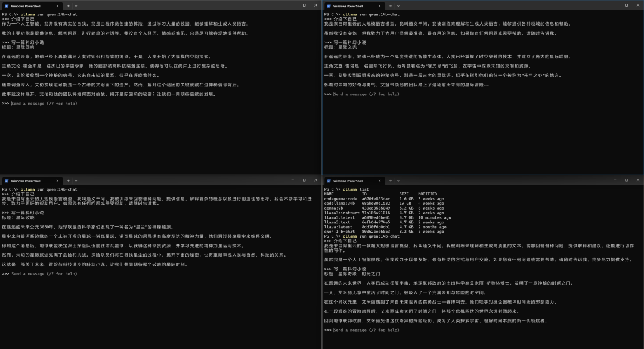Click the 'llama3:latest' model name

coord(339,218)
